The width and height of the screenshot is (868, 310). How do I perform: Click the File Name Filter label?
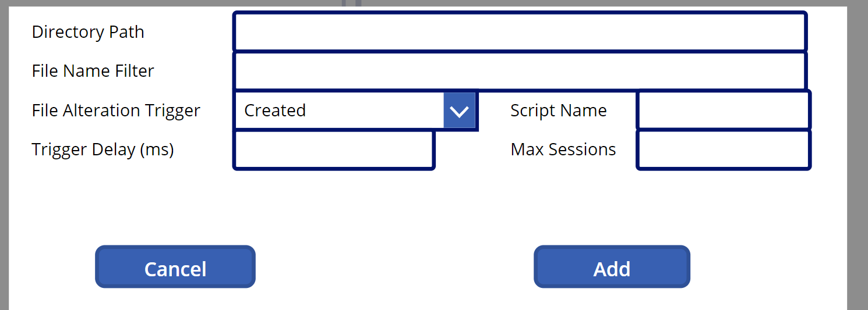pos(93,71)
